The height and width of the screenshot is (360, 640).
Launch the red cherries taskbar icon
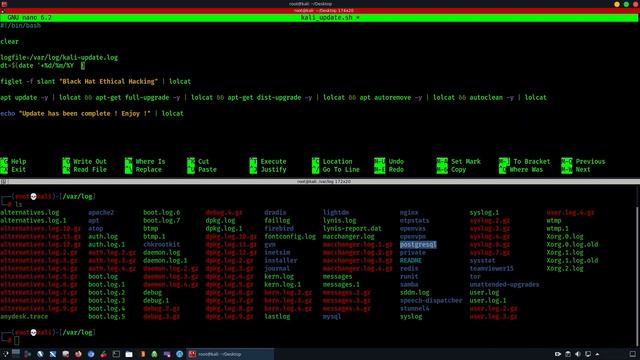104,354
